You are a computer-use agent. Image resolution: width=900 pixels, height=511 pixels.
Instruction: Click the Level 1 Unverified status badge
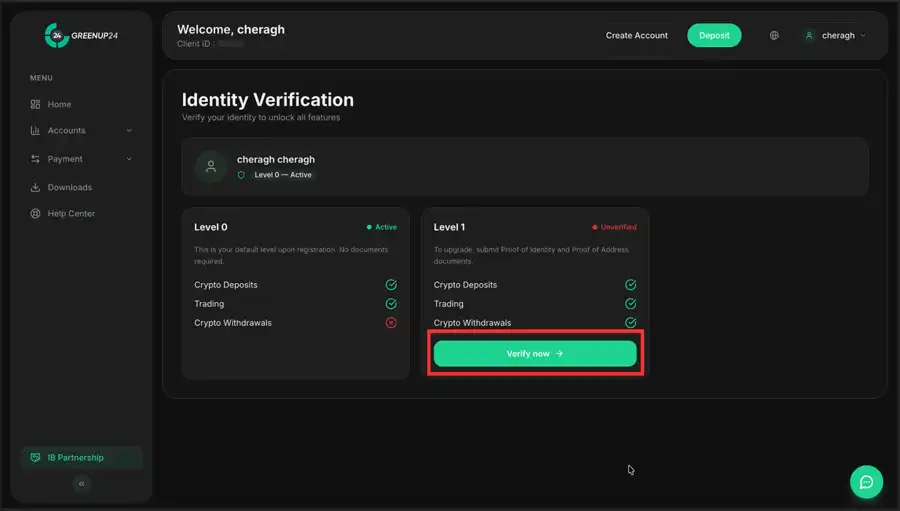[x=614, y=227]
